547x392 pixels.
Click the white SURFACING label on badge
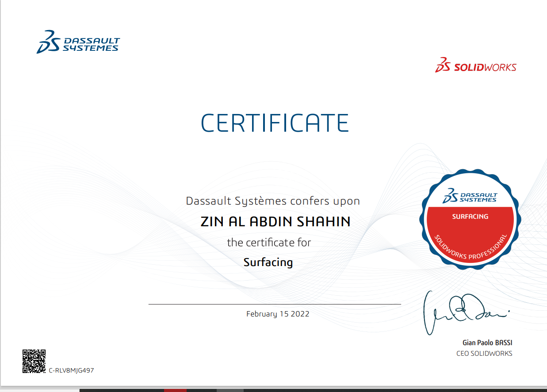click(470, 217)
